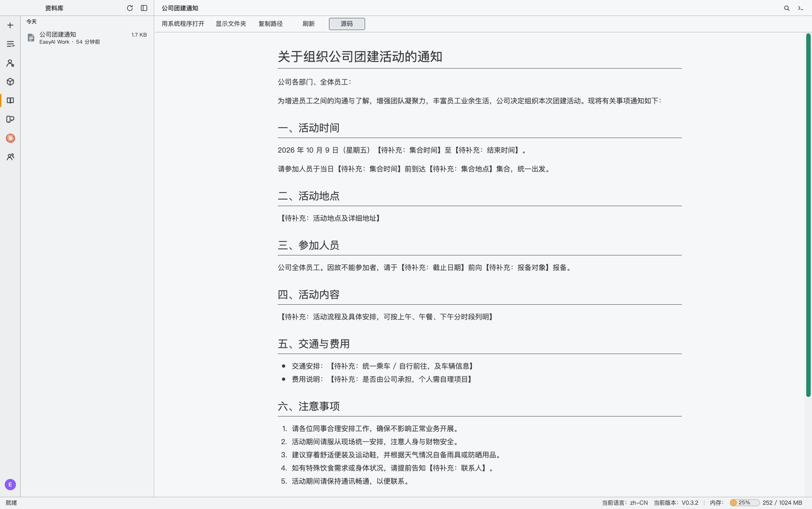Click the heading 六、注意事项
The width and height of the screenshot is (812, 509).
tap(309, 406)
